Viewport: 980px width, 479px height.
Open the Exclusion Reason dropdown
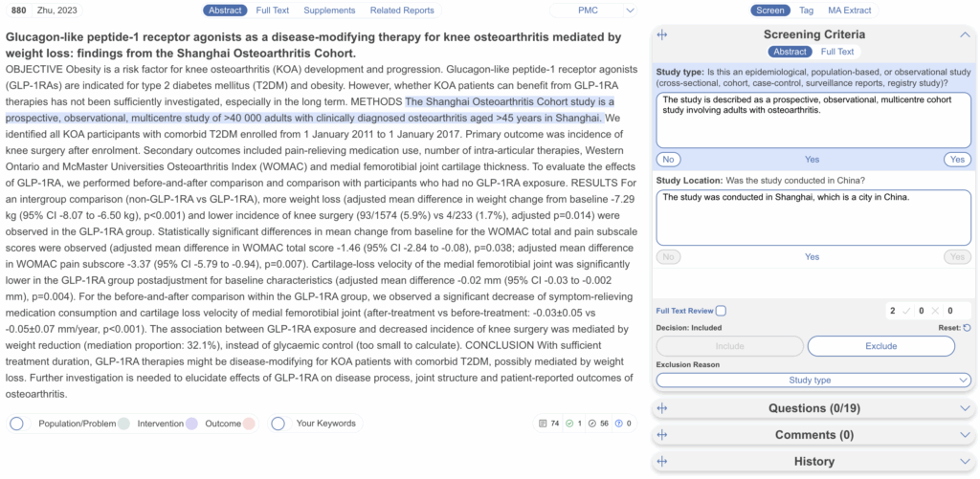813,381
